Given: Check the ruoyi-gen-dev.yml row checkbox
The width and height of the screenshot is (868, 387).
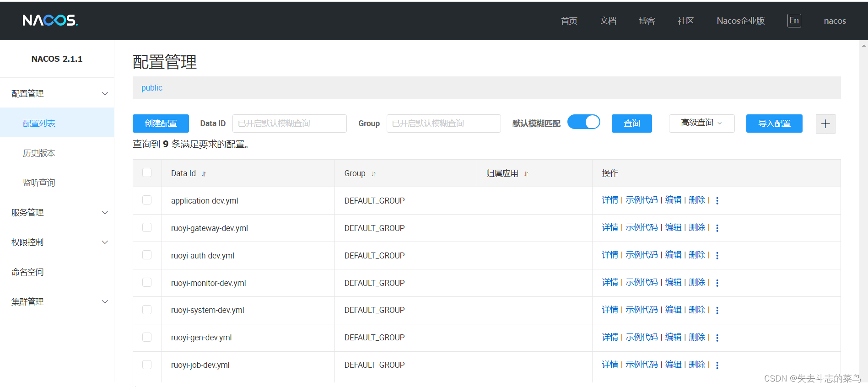Looking at the screenshot, I should coord(147,337).
